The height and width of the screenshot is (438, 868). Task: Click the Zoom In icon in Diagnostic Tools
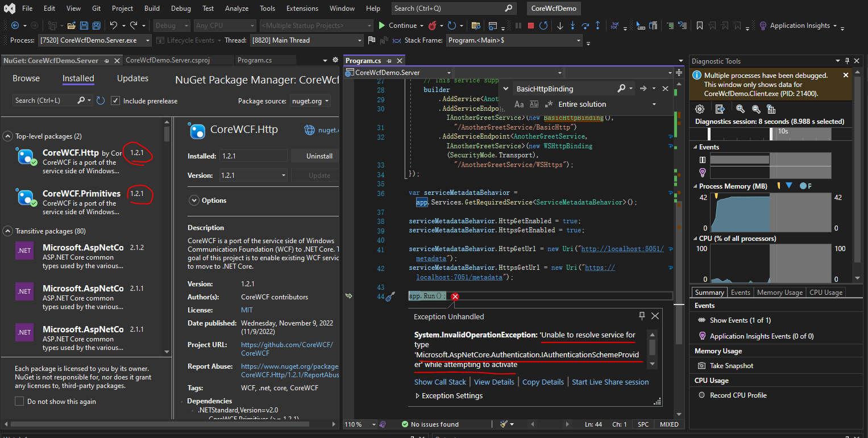pyautogui.click(x=740, y=109)
